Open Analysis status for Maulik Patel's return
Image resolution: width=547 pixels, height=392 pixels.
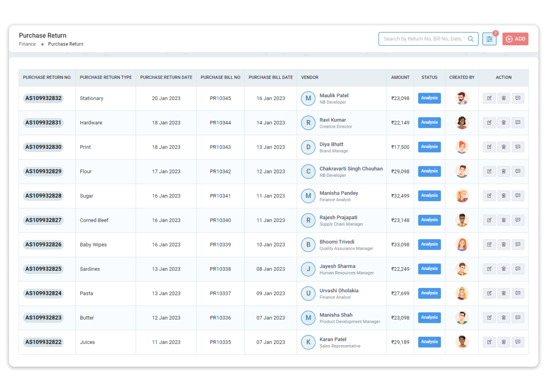[429, 98]
